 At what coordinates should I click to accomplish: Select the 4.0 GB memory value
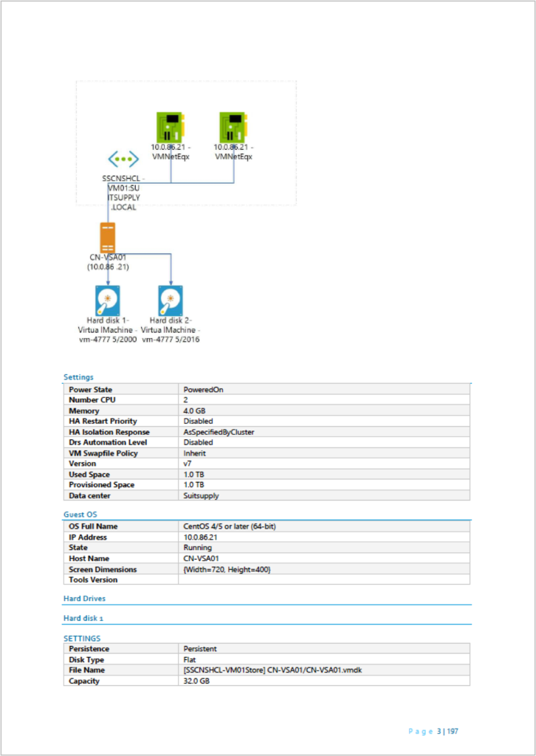[x=195, y=410]
